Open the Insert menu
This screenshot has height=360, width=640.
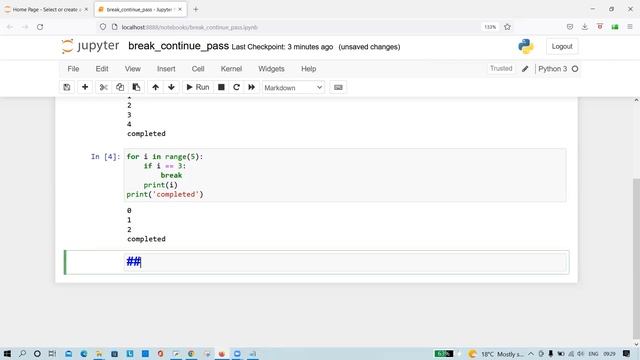click(166, 69)
